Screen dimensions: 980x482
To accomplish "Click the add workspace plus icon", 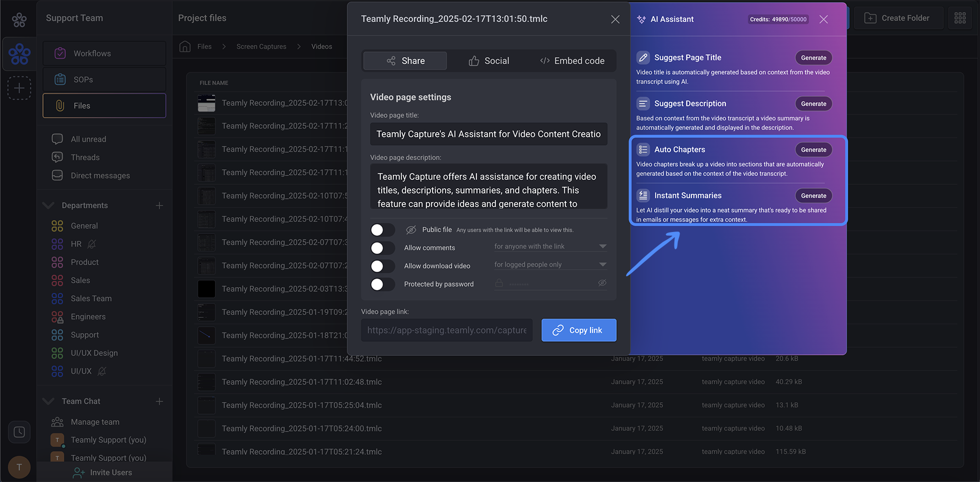I will click(19, 88).
